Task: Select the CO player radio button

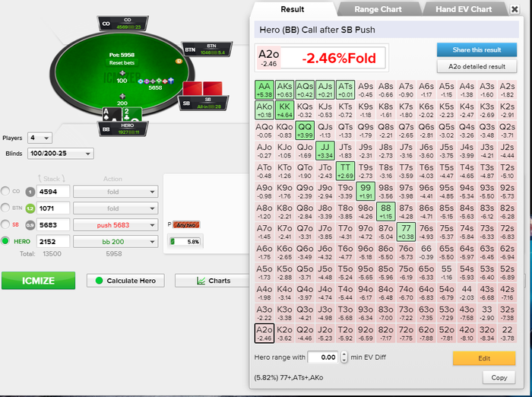Action: tap(5, 191)
